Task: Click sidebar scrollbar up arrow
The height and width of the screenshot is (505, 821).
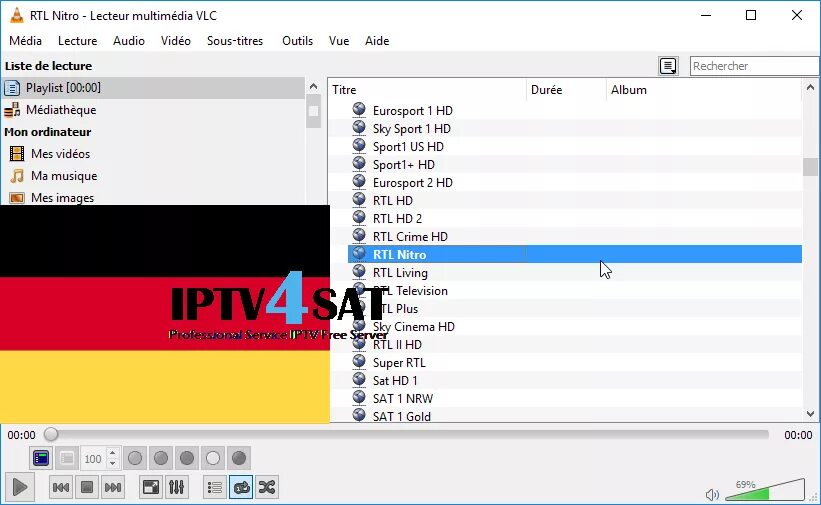Action: click(x=313, y=86)
